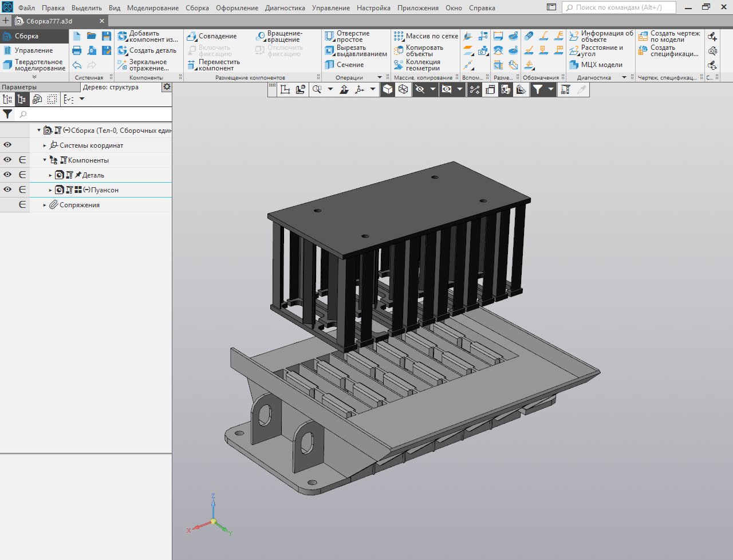Click Создать спецификацию tool
This screenshot has height=560, width=733.
[x=669, y=50]
